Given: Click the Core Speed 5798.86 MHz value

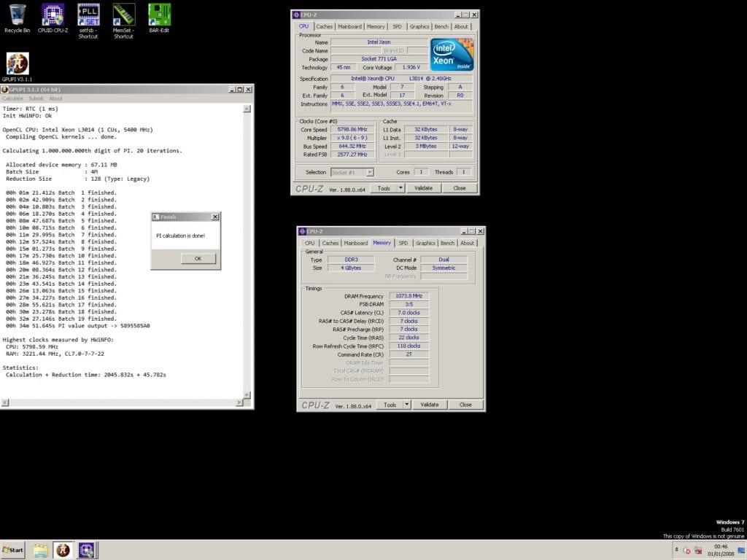Looking at the screenshot, I should point(352,130).
